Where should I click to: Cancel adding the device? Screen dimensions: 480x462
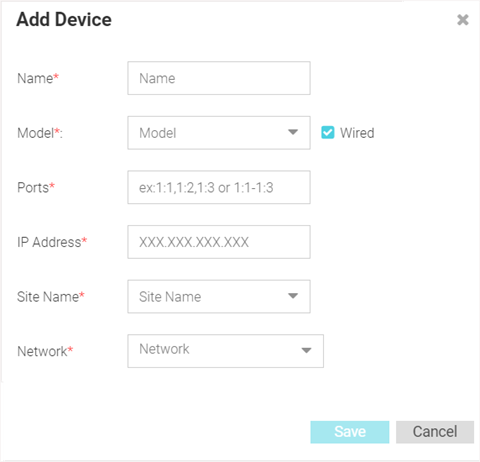pos(435,432)
